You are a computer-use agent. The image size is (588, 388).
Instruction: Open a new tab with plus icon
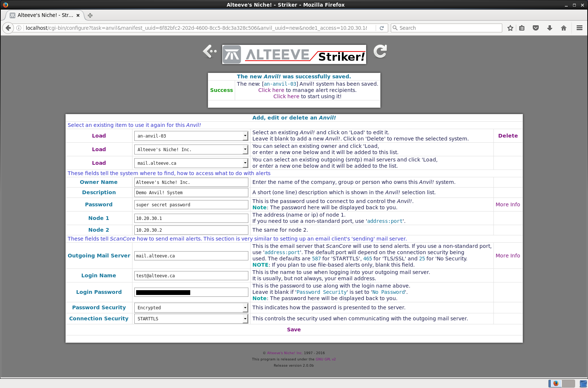90,15
